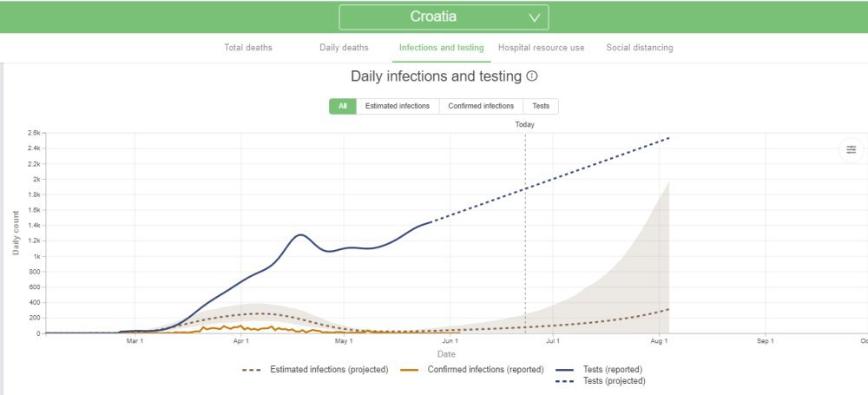The height and width of the screenshot is (395, 868).
Task: Click the orange confirmed infections legend swatch
Action: (x=411, y=370)
